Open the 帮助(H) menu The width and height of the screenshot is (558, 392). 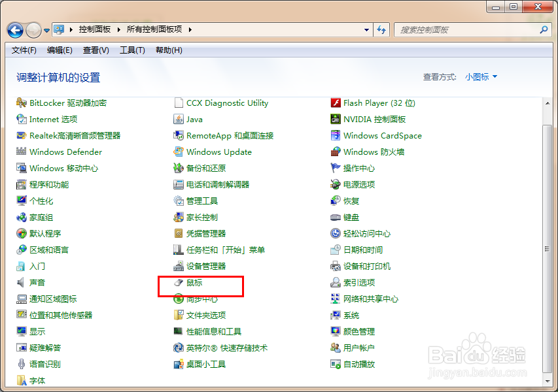[x=169, y=50]
